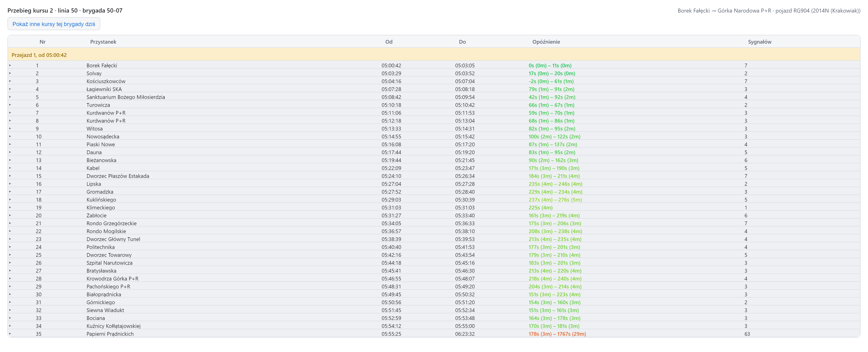Select stop 'Białoprądnicka'
This screenshot has height=352, width=868.
(104, 294)
